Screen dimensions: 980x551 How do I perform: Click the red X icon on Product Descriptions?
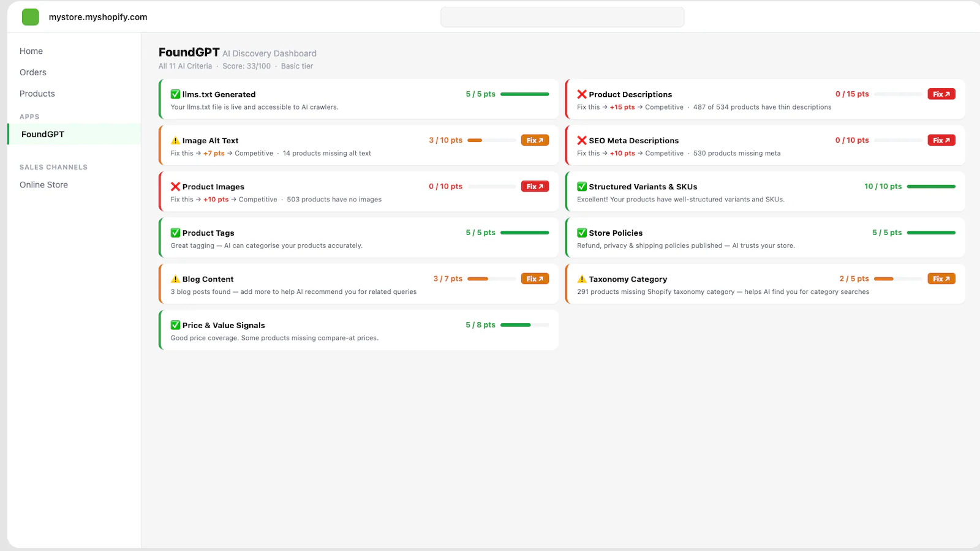click(582, 94)
